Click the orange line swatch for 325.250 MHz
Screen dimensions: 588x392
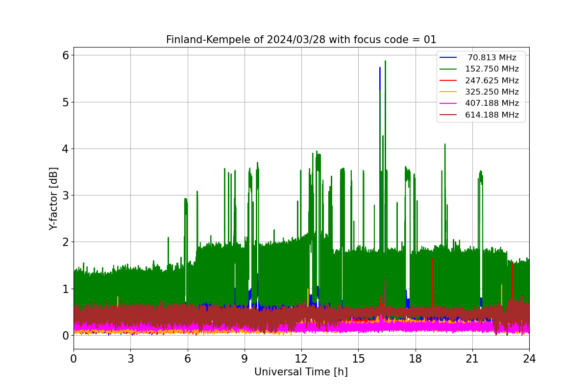click(x=448, y=92)
